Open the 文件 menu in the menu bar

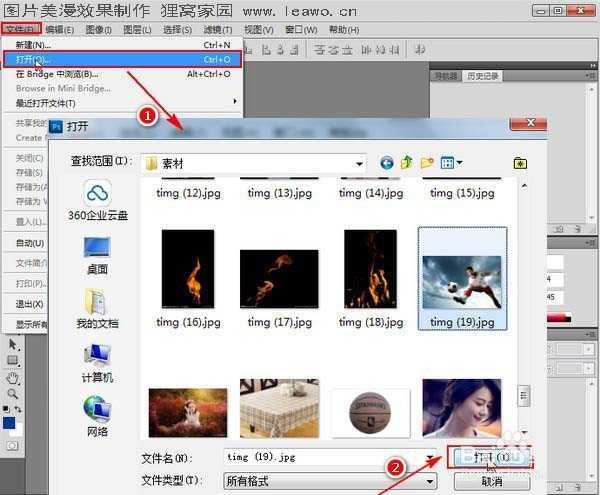[x=21, y=29]
